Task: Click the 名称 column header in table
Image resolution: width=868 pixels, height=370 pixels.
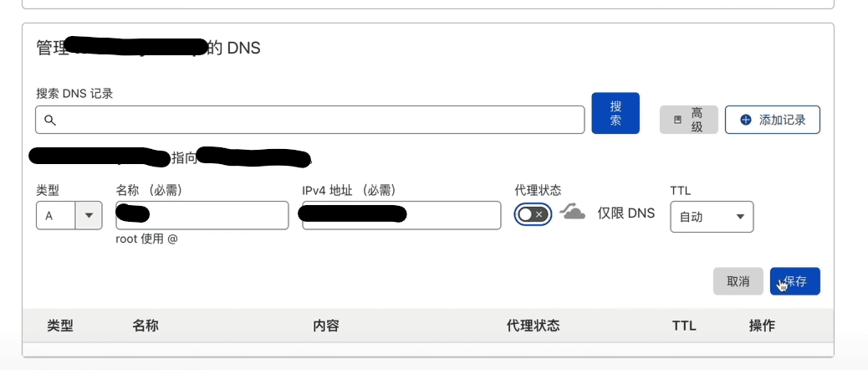Action: [x=146, y=326]
